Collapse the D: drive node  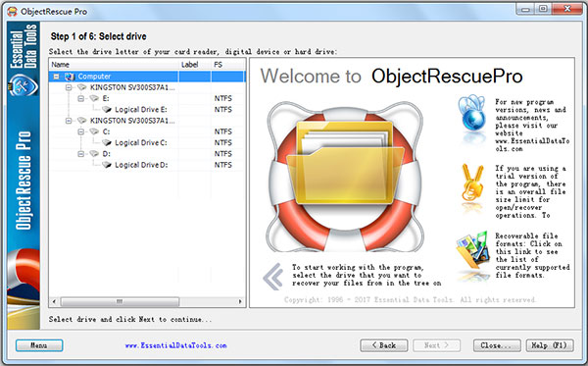click(81, 154)
